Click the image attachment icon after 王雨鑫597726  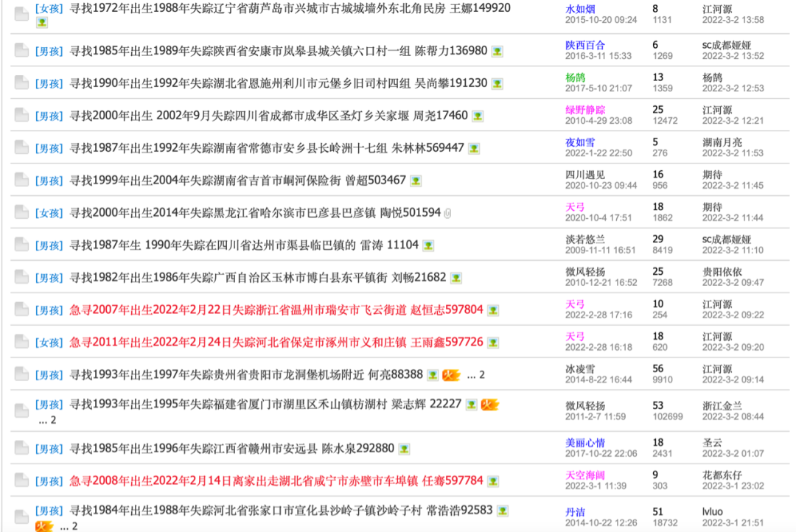point(493,343)
